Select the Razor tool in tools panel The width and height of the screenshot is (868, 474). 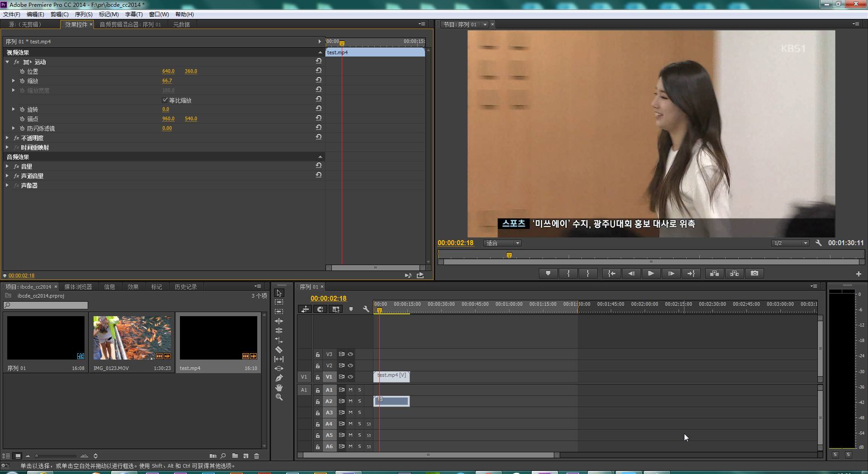(279, 350)
